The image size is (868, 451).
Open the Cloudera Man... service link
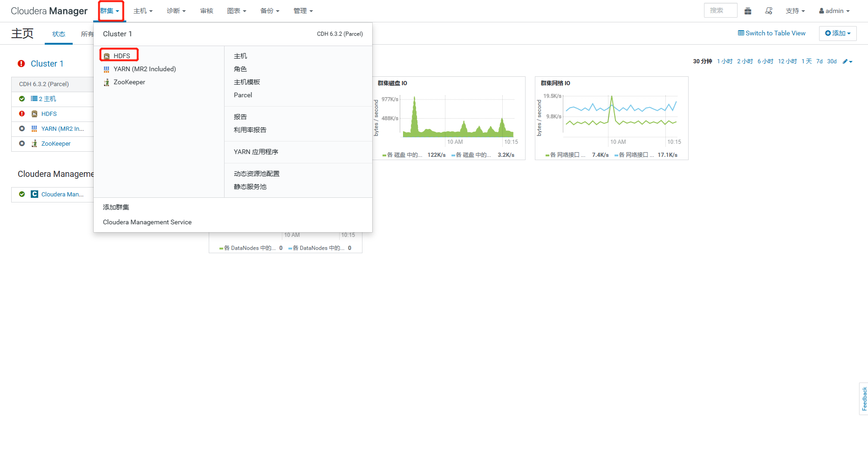(x=62, y=195)
